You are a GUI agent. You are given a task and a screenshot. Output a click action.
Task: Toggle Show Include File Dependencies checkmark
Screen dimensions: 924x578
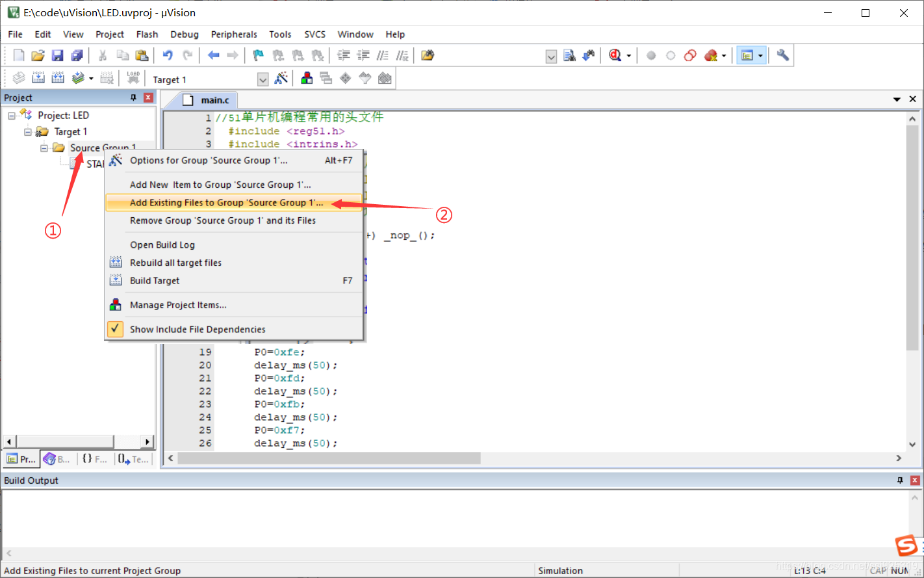pyautogui.click(x=115, y=329)
